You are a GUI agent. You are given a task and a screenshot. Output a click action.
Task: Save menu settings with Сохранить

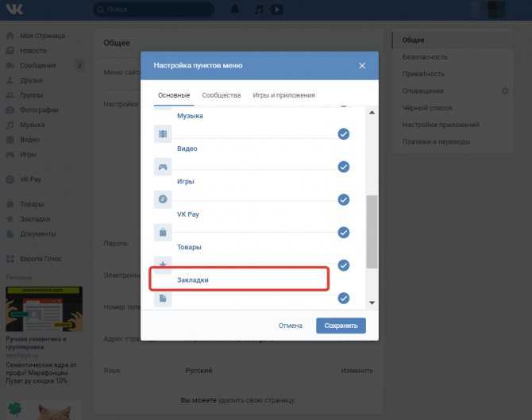(341, 326)
